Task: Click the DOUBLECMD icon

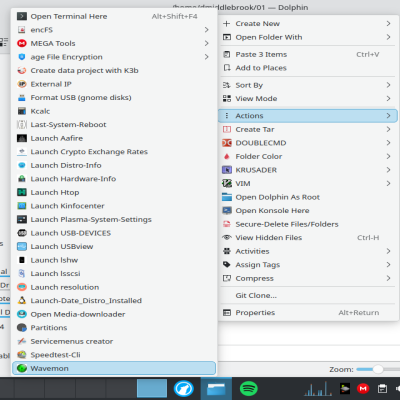Action: [227, 143]
